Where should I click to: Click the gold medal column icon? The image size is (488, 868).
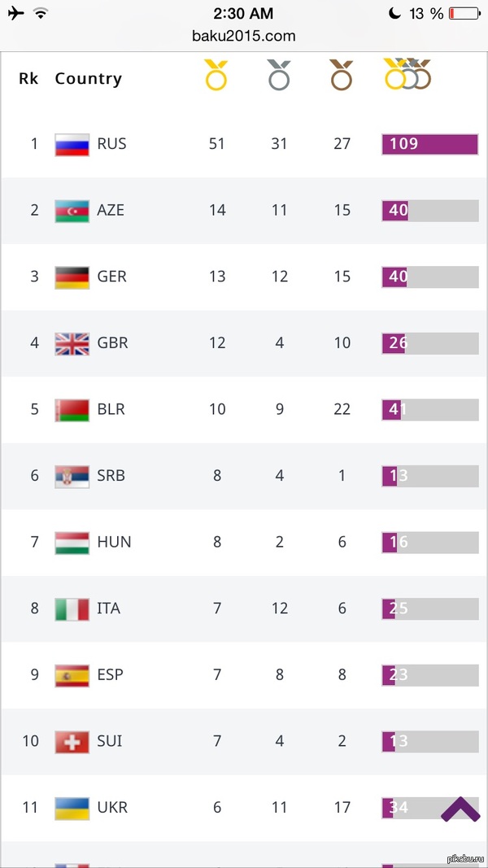(x=216, y=76)
